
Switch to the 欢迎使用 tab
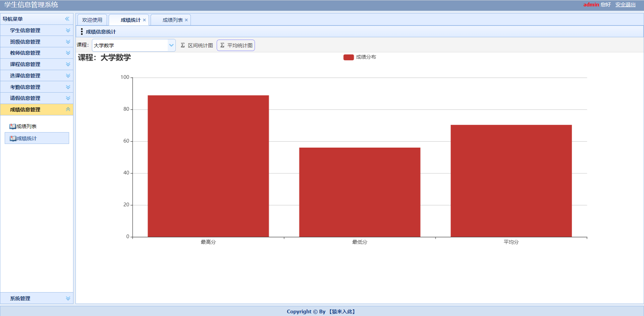[92, 20]
